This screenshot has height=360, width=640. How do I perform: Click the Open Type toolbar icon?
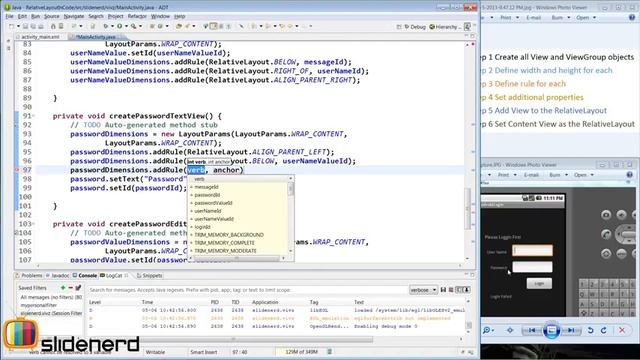(178, 26)
